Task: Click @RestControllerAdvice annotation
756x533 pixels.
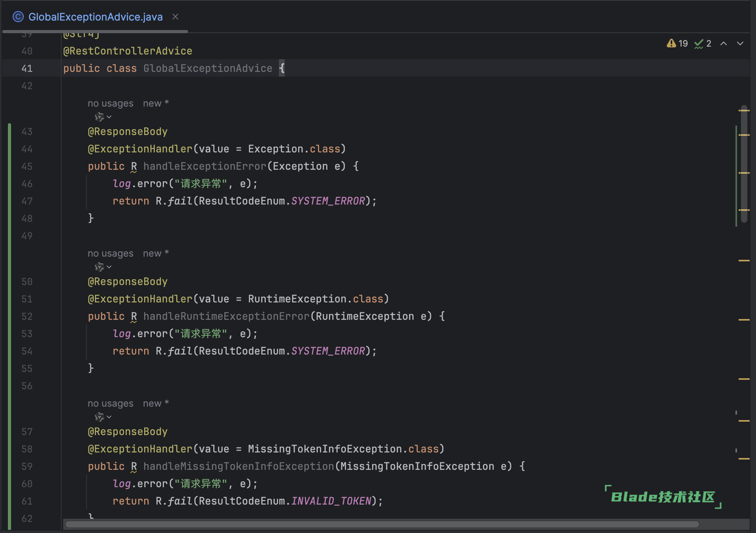Action: (x=128, y=51)
